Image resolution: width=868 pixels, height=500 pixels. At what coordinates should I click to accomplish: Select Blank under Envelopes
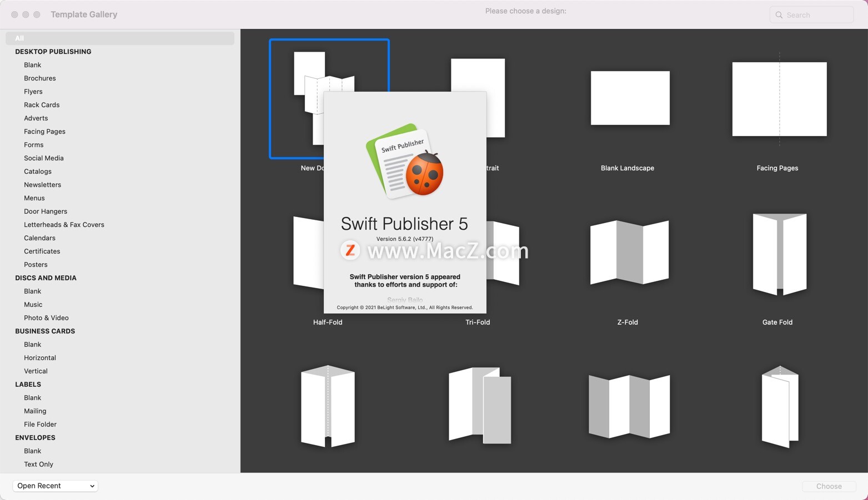[x=32, y=451]
